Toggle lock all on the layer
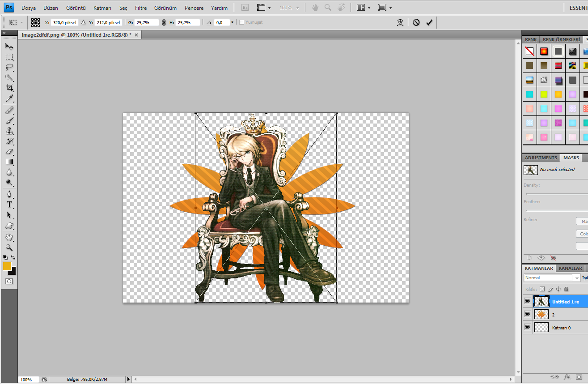Image resolution: width=588 pixels, height=384 pixels. coord(566,289)
